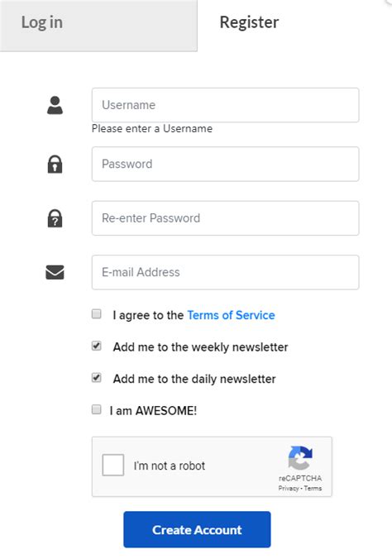Open the reCAPTCHA Privacy link
The image size is (392, 559).
coord(288,489)
